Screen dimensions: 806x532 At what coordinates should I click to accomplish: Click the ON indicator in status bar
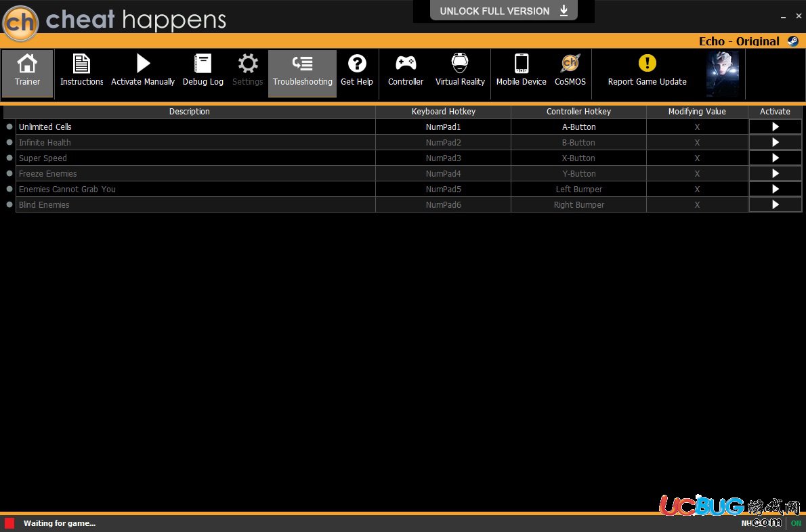coord(796,523)
